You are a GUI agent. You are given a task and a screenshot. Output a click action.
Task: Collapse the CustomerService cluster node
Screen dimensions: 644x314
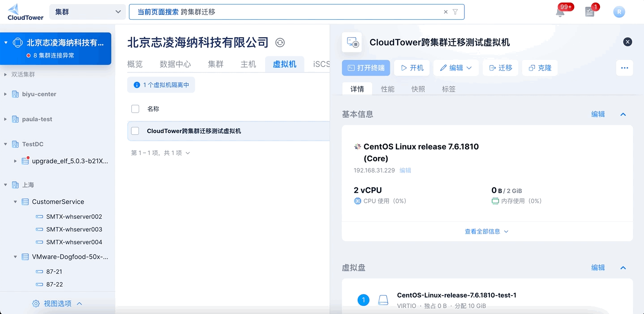[x=15, y=202]
